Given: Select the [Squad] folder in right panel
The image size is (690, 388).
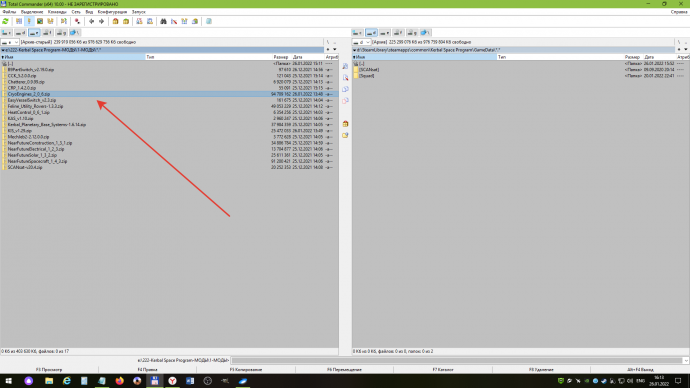Looking at the screenshot, I should tap(521, 76).
